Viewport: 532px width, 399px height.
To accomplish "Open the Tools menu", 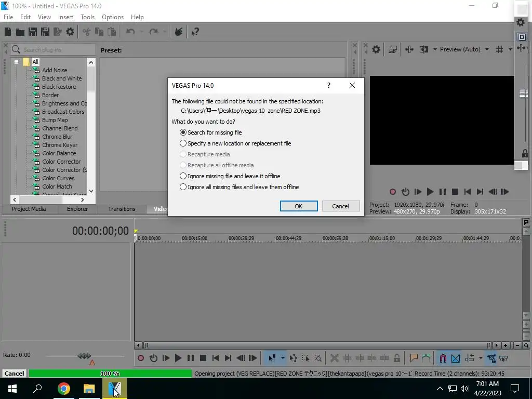I will click(87, 17).
